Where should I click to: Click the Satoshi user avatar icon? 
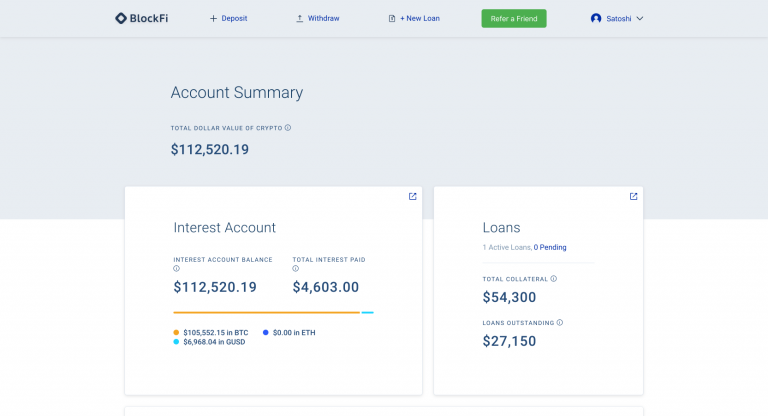[x=596, y=19]
